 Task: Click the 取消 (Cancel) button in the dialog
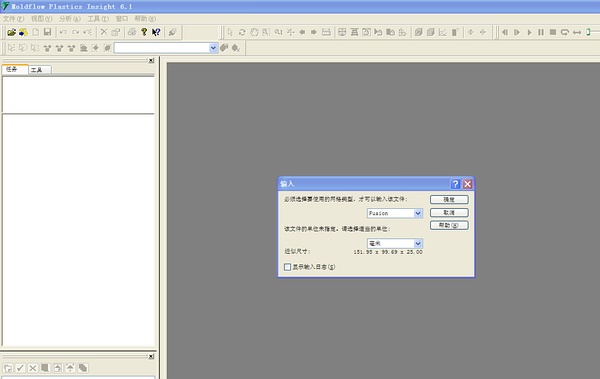click(x=449, y=212)
